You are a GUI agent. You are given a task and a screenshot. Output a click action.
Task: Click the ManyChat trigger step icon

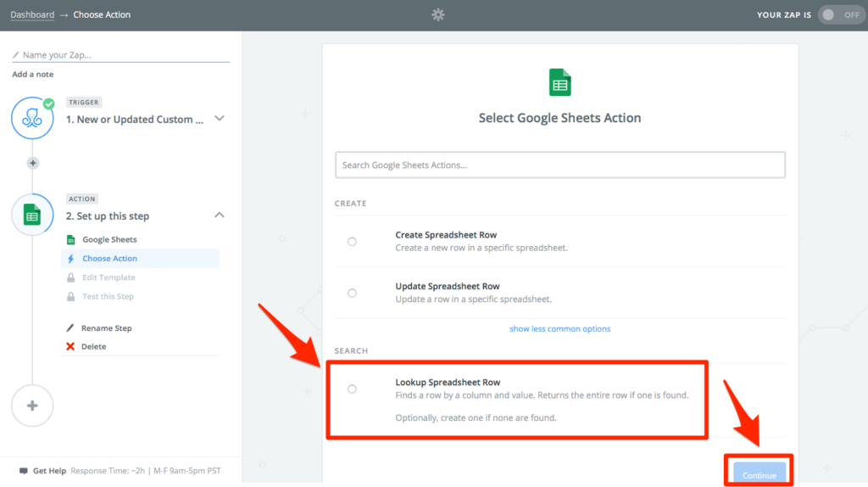tap(32, 118)
